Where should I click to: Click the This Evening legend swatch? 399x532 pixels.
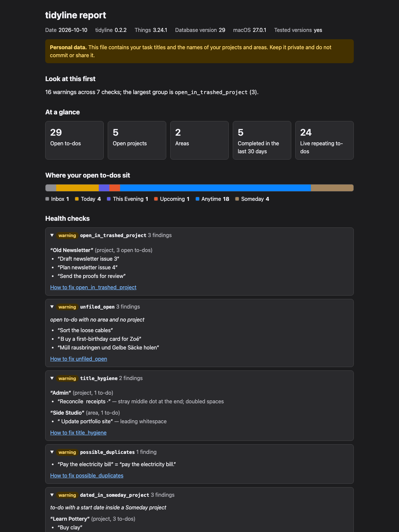109,199
